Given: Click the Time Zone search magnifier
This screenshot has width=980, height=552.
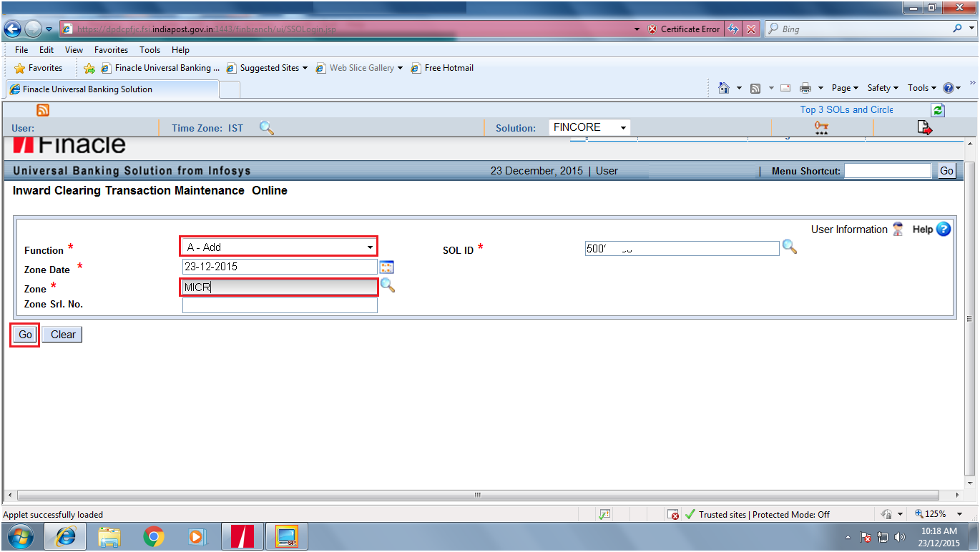Looking at the screenshot, I should tap(267, 127).
